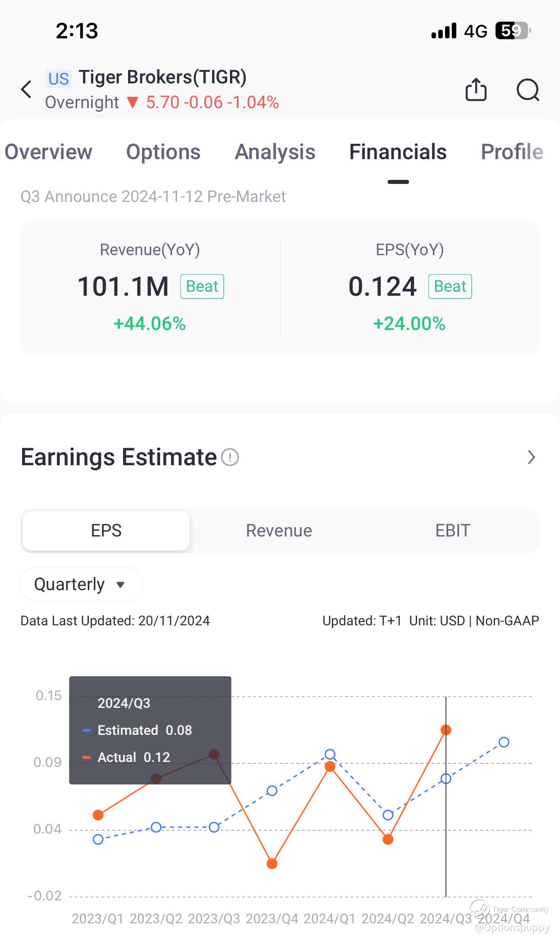Tap the +44.06% revenue growth
The image size is (560, 940).
point(150,324)
